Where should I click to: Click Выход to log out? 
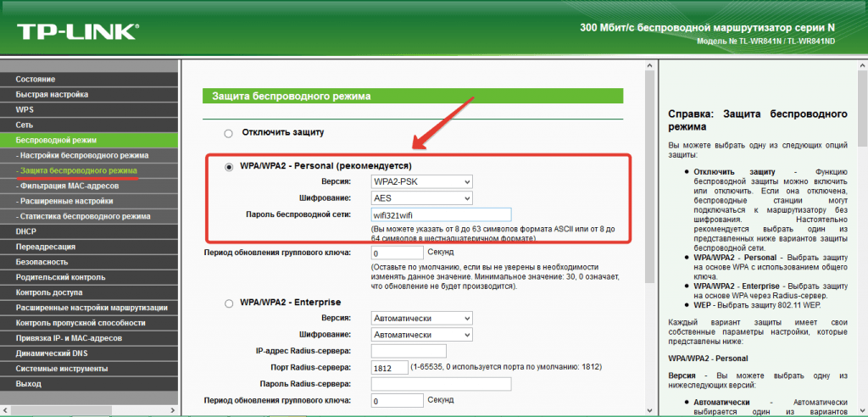[x=89, y=384]
